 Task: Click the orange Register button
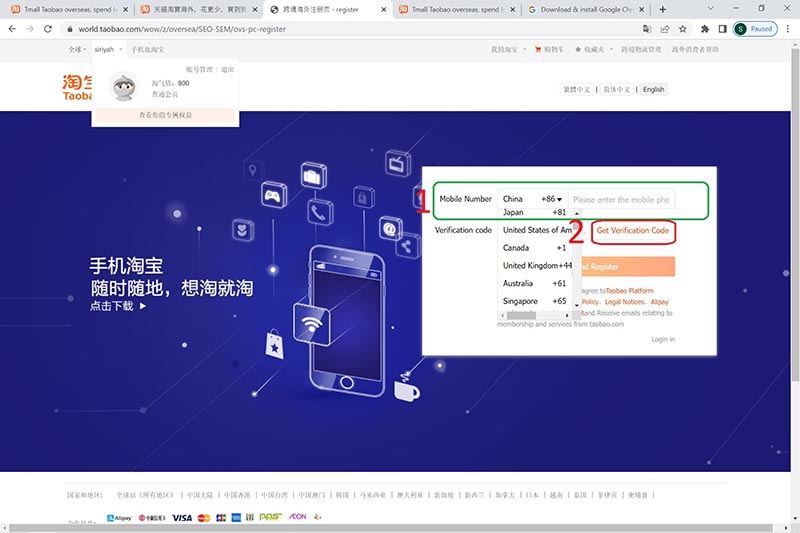click(626, 266)
